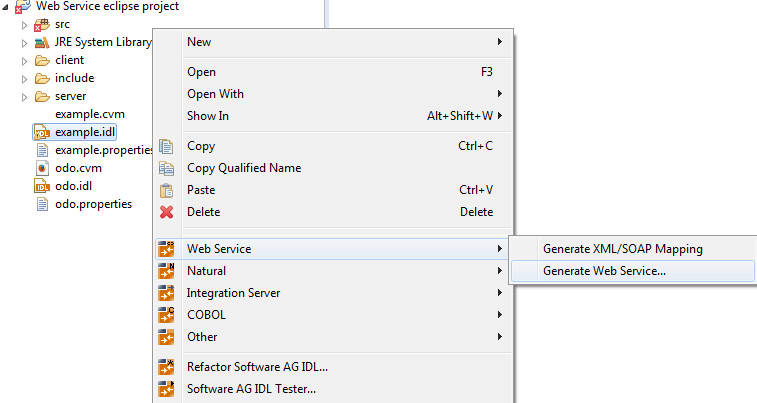Image resolution: width=757 pixels, height=403 pixels.
Task: Click the Ctrl+C shortcut label
Action: [476, 146]
